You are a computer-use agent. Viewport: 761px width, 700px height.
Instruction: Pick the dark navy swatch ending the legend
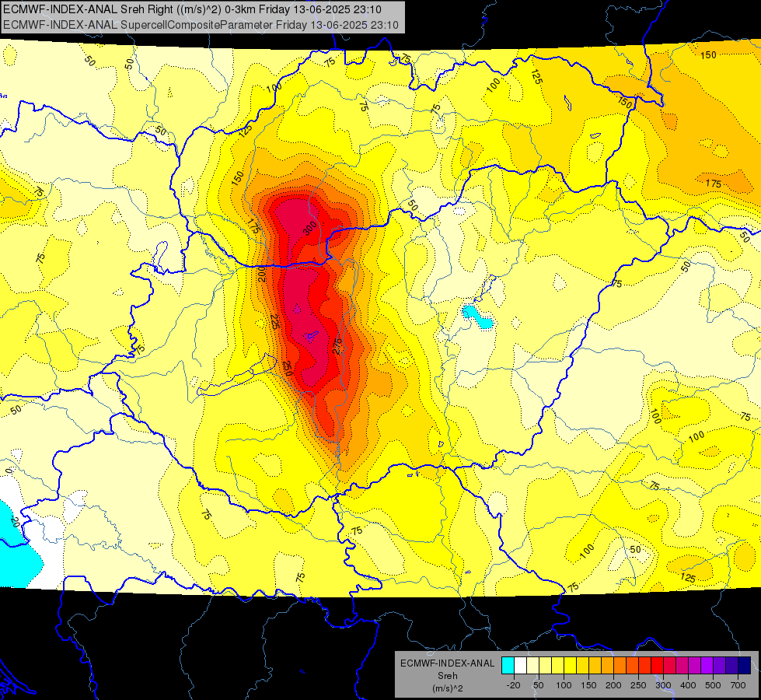(x=745, y=666)
